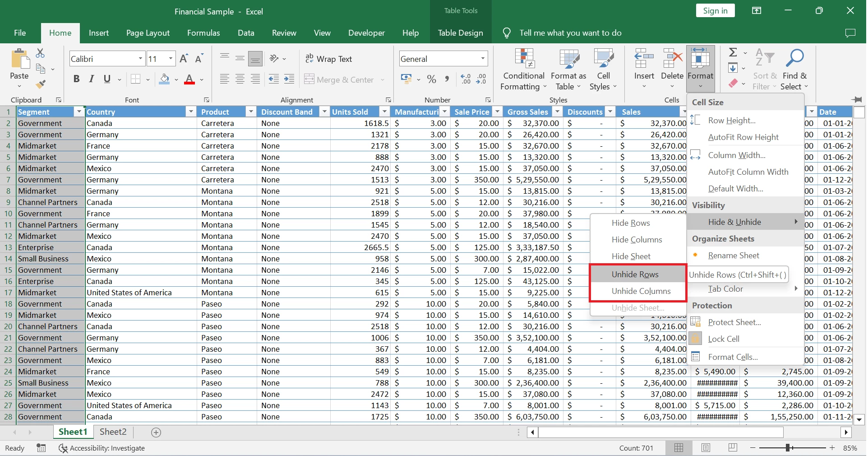The image size is (868, 456).
Task: Click the Cut scissors icon
Action: point(40,53)
